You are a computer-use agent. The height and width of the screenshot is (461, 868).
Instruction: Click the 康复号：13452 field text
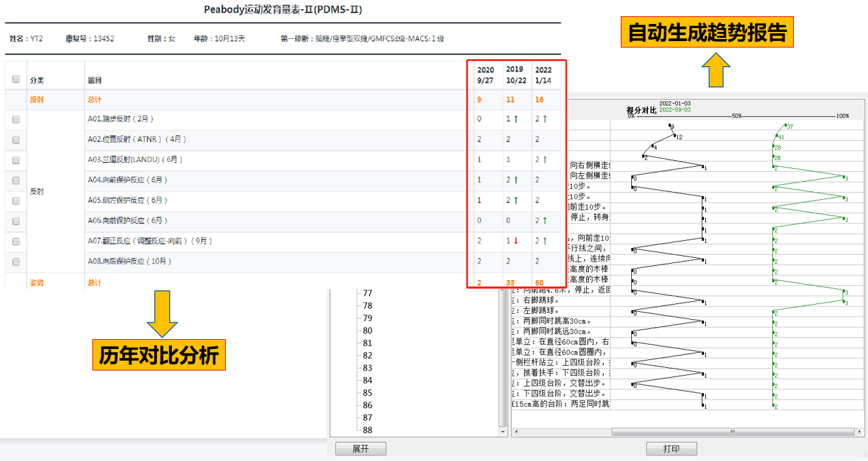pos(90,38)
